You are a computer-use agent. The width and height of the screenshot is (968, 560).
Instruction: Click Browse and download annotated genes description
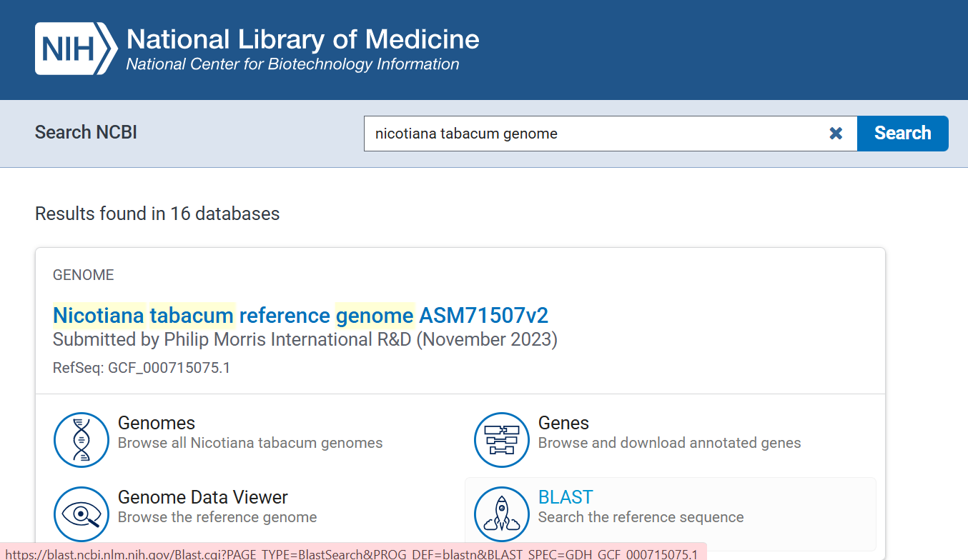(x=670, y=443)
